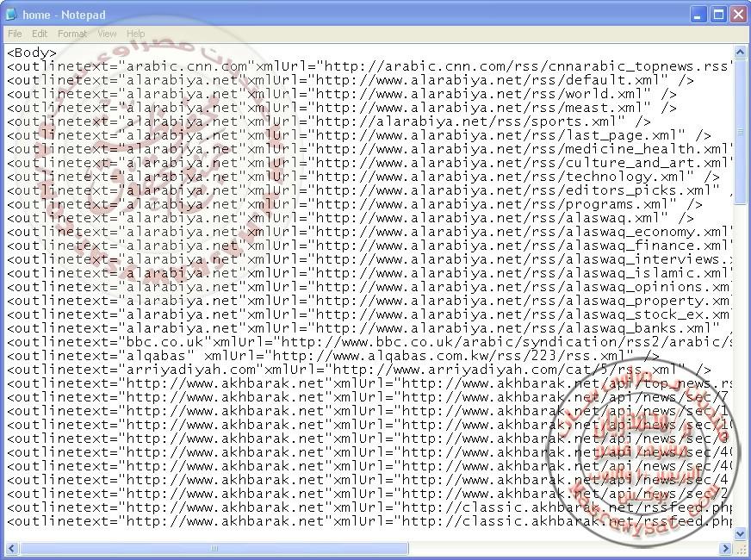Click the Notepad icon in the title bar
The height and width of the screenshot is (560, 751).
coord(10,15)
